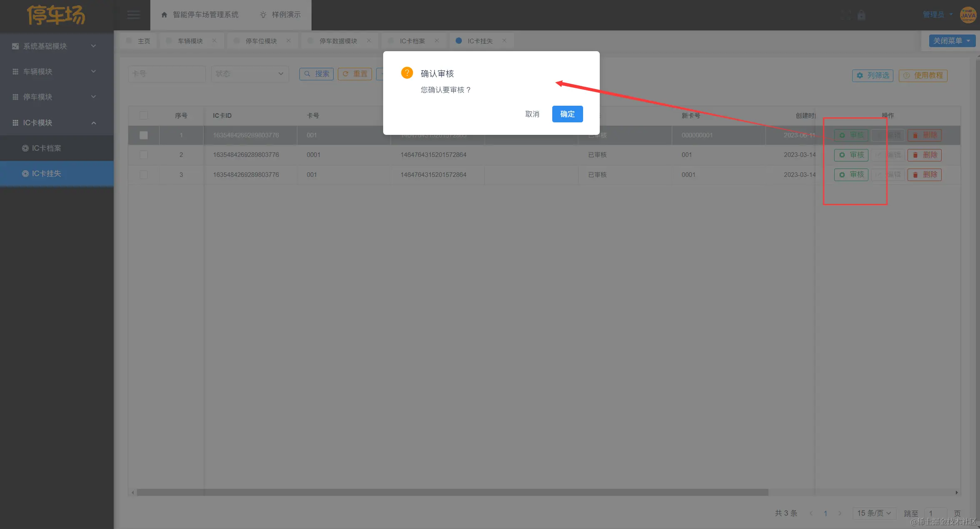This screenshot has height=529, width=980.
Task: Click the 审核 button in row 2
Action: click(x=851, y=155)
